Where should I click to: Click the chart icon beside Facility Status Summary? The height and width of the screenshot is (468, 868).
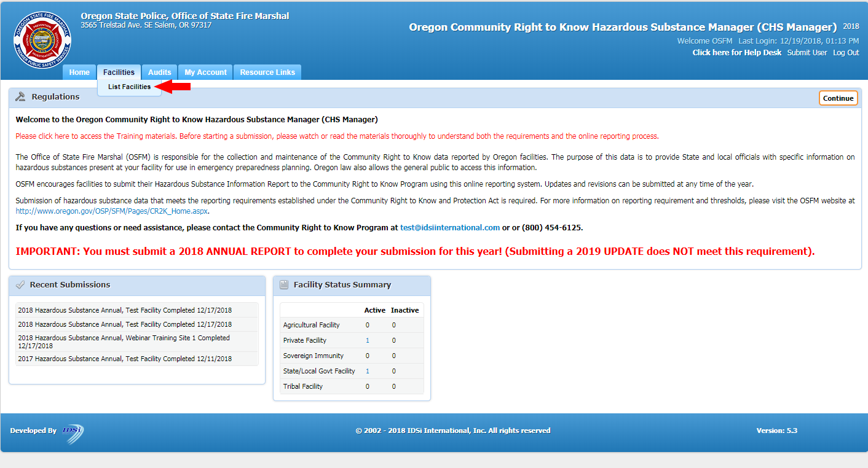(x=284, y=285)
